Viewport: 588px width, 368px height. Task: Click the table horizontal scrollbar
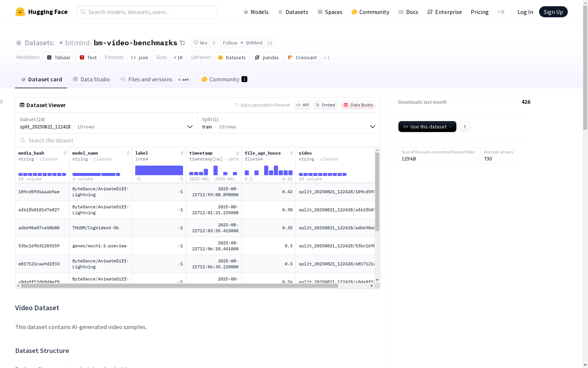[179, 286]
